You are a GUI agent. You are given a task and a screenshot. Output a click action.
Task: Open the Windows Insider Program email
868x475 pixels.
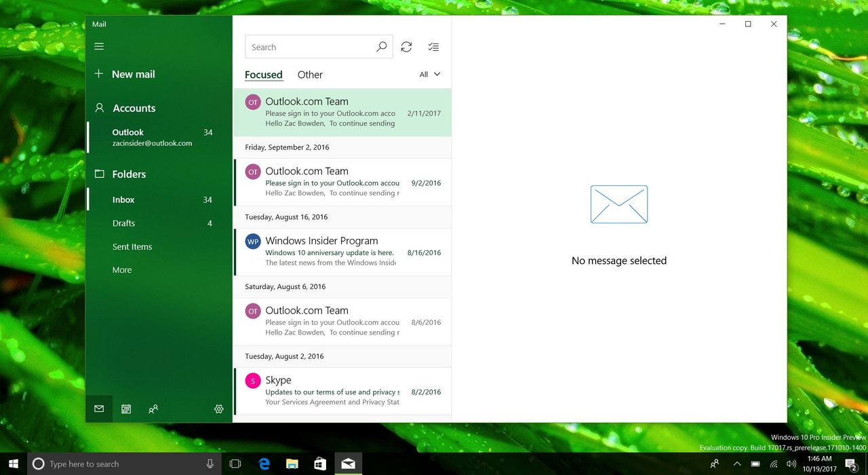[342, 252]
